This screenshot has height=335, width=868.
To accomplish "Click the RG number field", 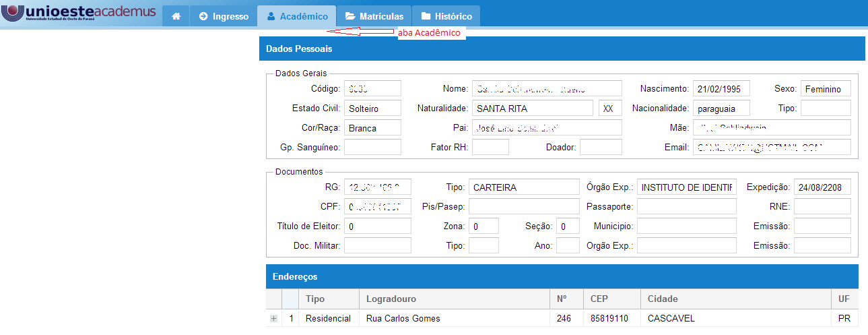I will click(377, 187).
